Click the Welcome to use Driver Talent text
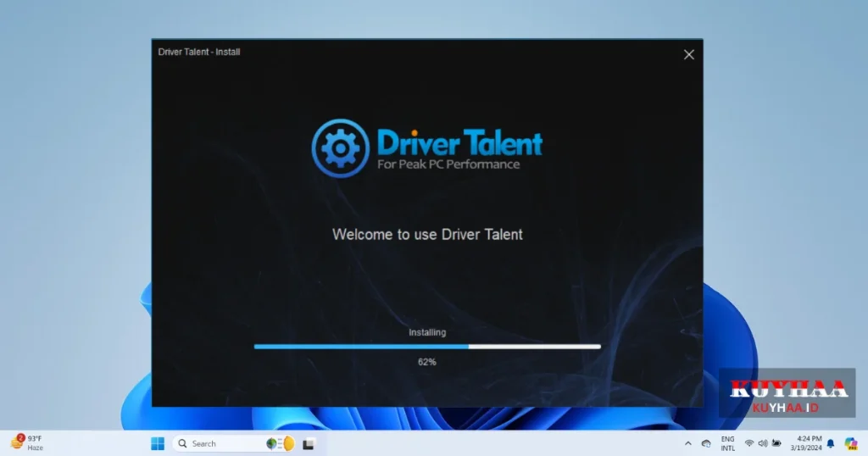The height and width of the screenshot is (456, 868). (x=427, y=235)
